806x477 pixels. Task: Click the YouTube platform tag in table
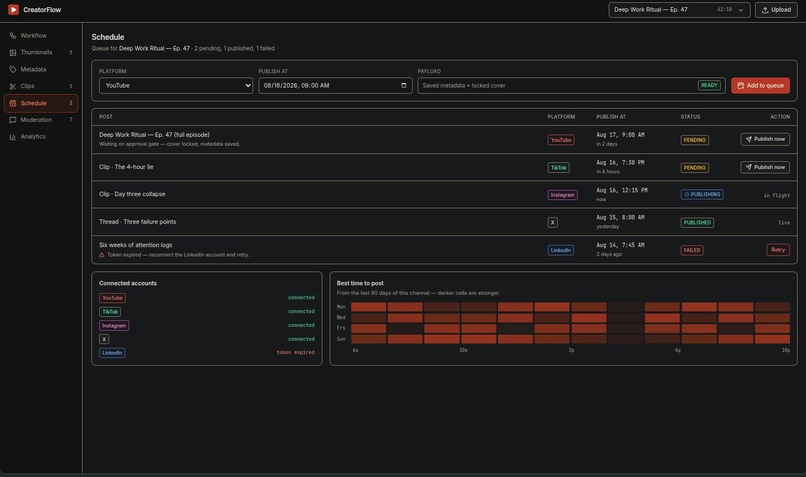561,140
